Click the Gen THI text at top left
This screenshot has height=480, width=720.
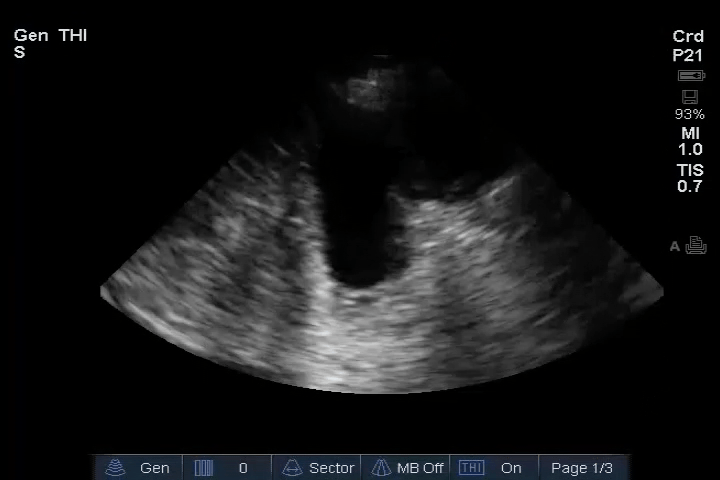pos(50,36)
